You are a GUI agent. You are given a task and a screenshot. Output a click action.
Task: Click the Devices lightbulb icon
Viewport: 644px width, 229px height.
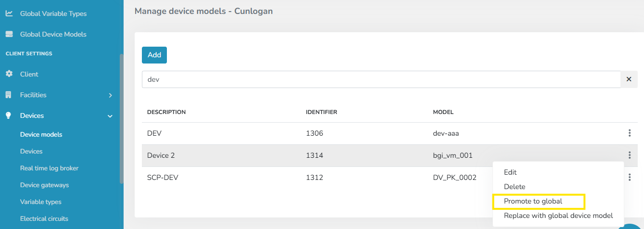(x=9, y=115)
